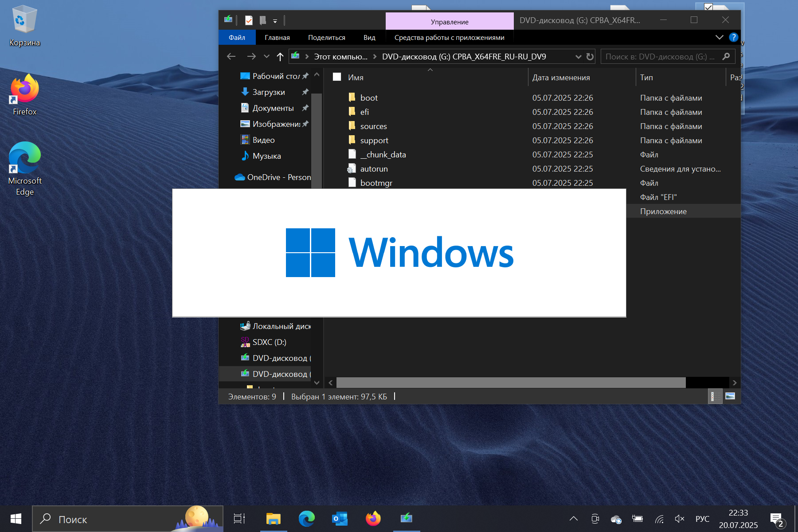Sort by the Дата изменения column header
Viewport: 798px width, 532px height.
point(561,78)
